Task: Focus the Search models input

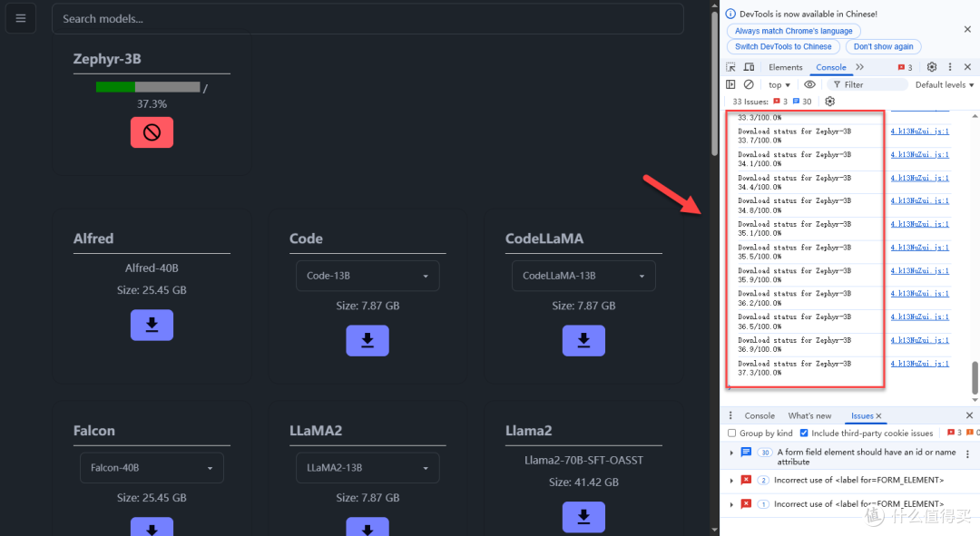Action: (x=367, y=18)
